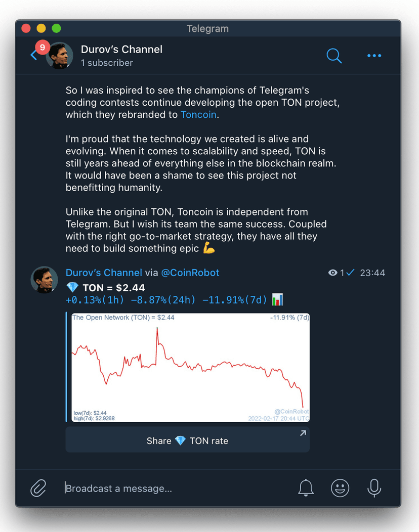Screen dimensions: 419x532
Task: Open the emoji smiley picker
Action: point(340,488)
